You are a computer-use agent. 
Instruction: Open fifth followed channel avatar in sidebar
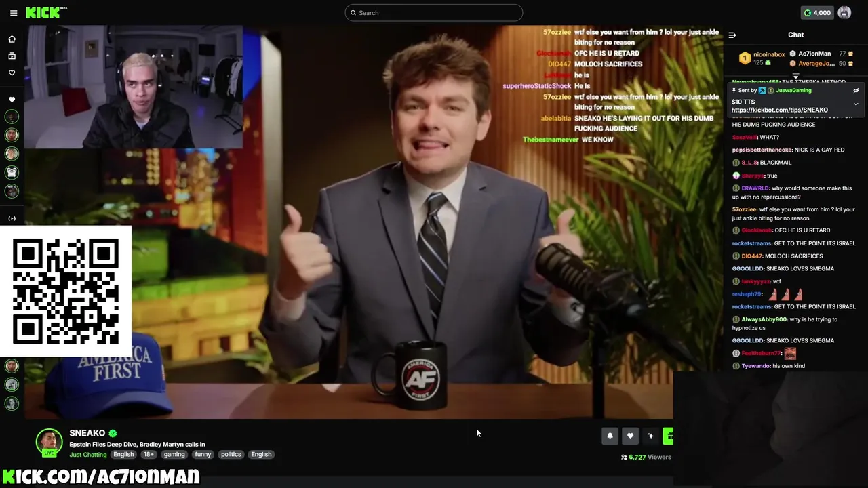pos(12,191)
